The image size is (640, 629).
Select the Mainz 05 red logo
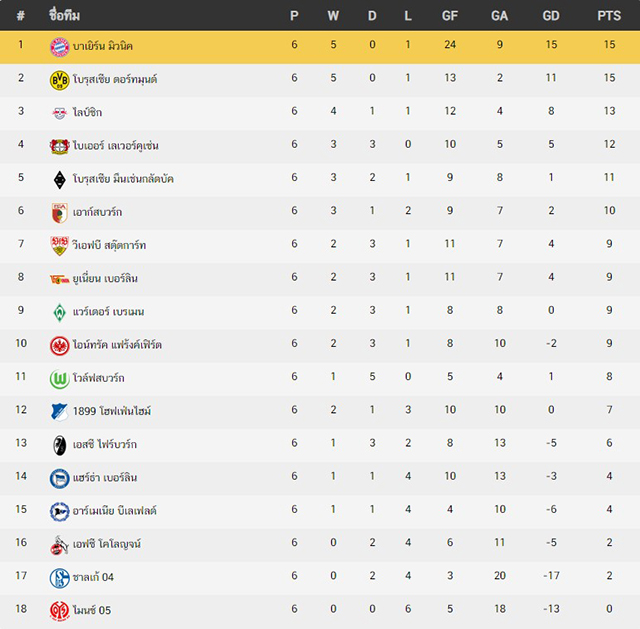coord(60,611)
